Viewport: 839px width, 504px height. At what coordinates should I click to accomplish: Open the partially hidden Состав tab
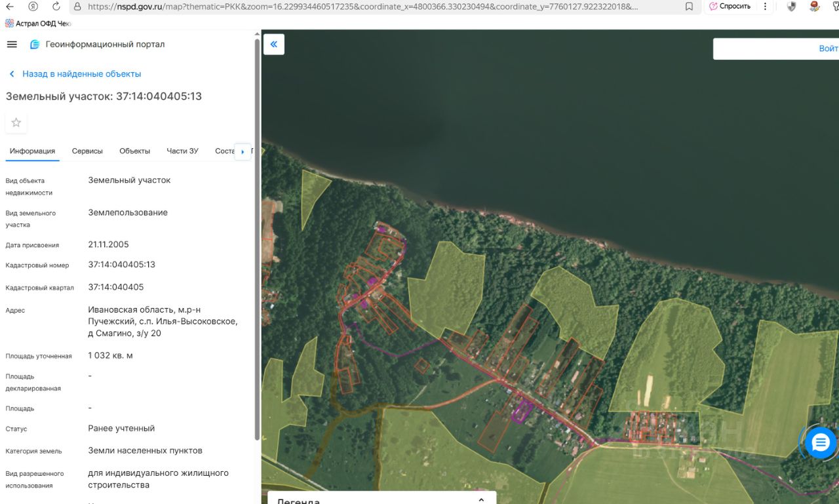224,151
